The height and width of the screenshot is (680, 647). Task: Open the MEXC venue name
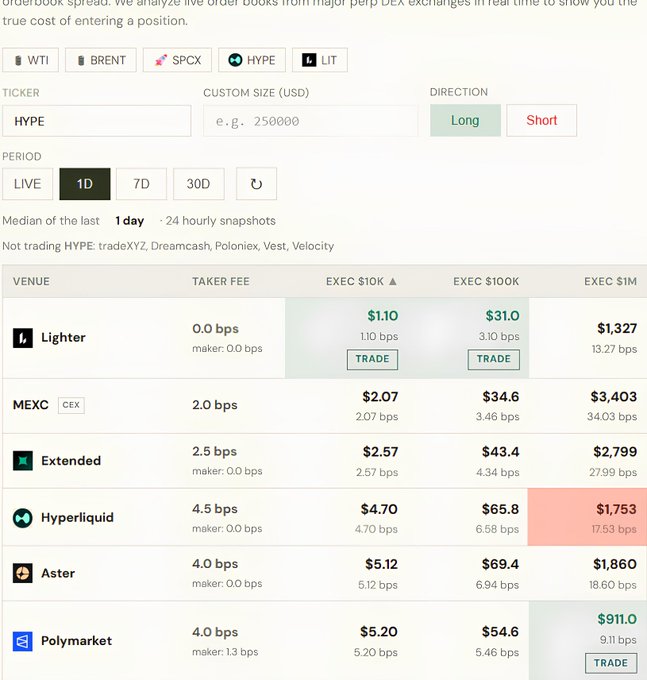pos(31,405)
